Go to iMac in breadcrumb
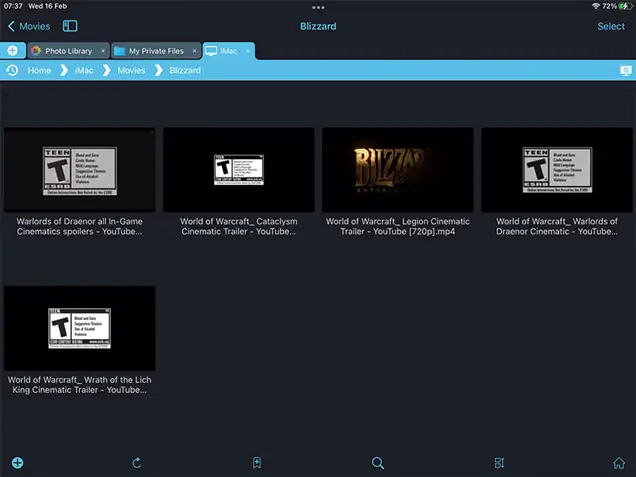This screenshot has height=477, width=636. click(x=84, y=71)
